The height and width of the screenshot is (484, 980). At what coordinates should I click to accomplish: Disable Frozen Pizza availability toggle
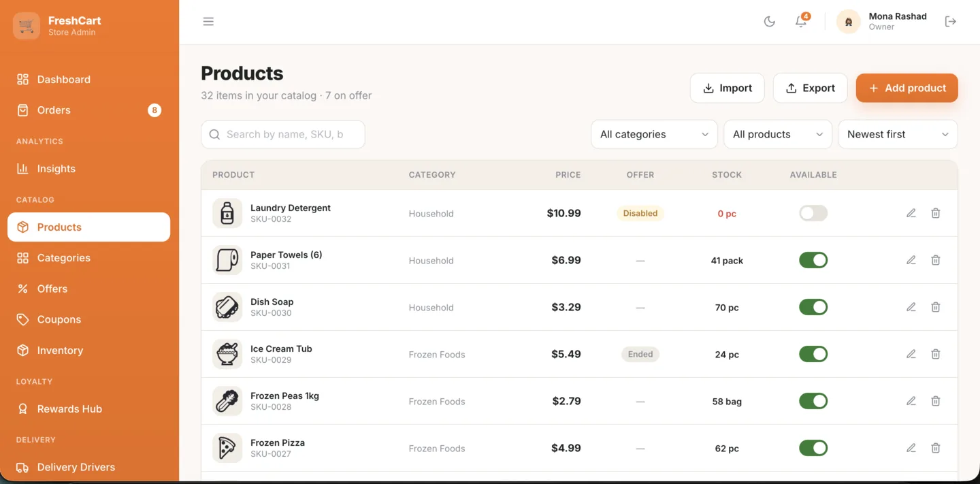click(813, 448)
